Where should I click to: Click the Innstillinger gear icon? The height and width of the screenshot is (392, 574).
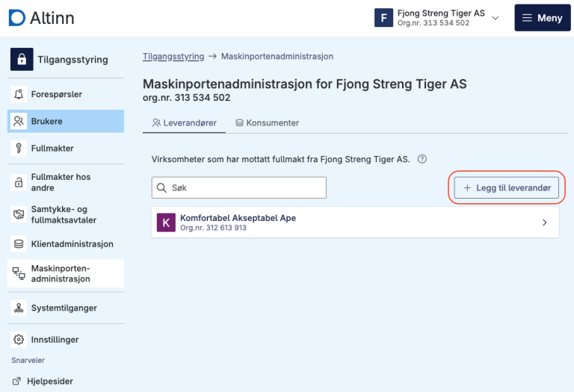click(x=19, y=339)
